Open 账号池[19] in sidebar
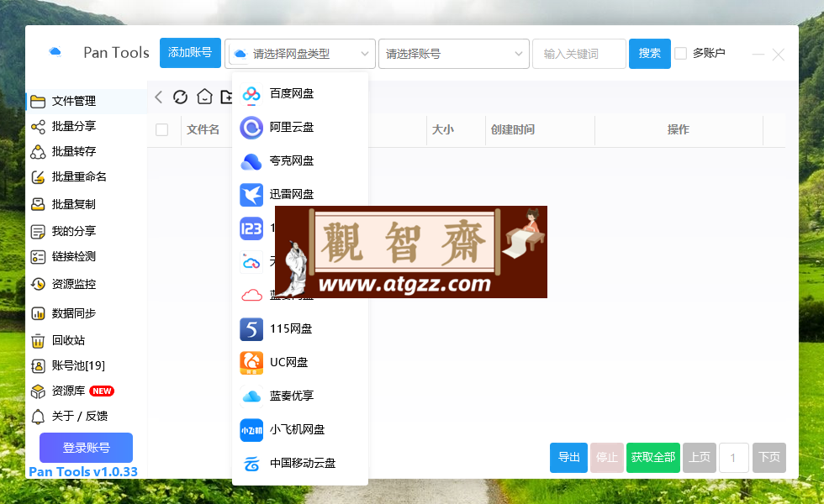The image size is (824, 504). [86, 365]
